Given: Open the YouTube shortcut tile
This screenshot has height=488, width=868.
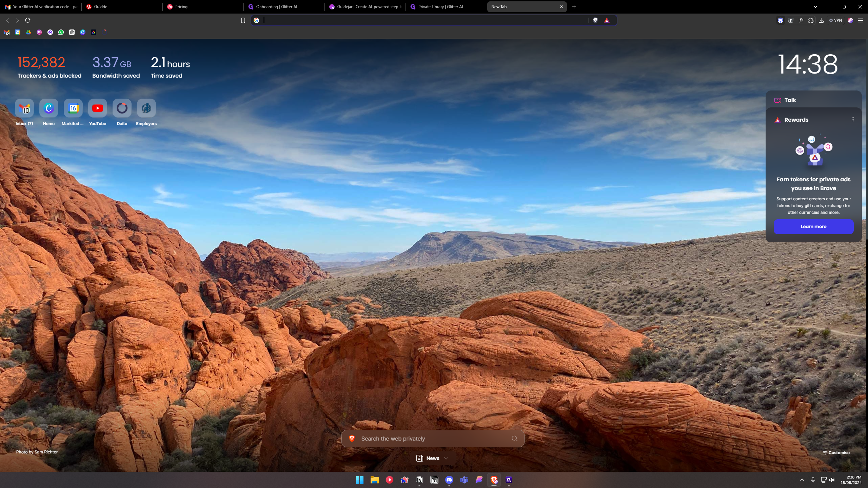Looking at the screenshot, I should pyautogui.click(x=98, y=108).
